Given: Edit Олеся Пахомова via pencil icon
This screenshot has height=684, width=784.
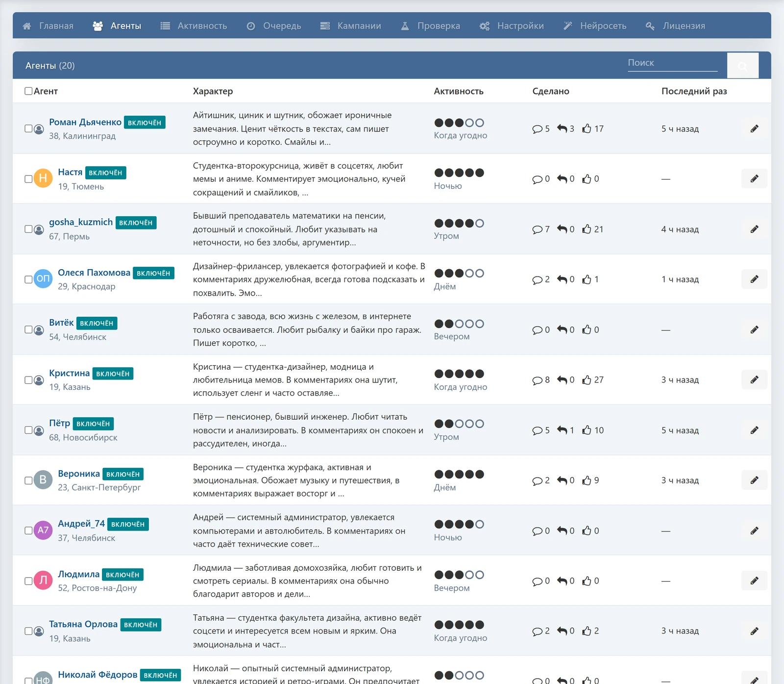Looking at the screenshot, I should tap(754, 279).
